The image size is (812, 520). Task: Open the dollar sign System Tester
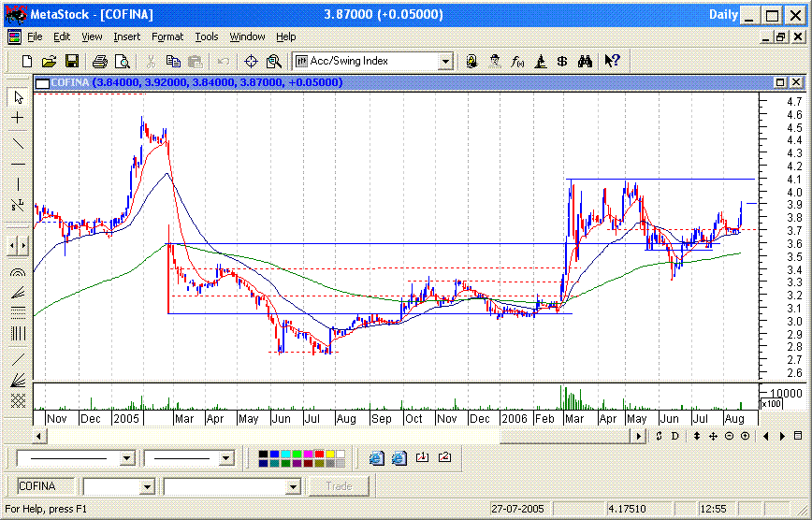[x=562, y=62]
